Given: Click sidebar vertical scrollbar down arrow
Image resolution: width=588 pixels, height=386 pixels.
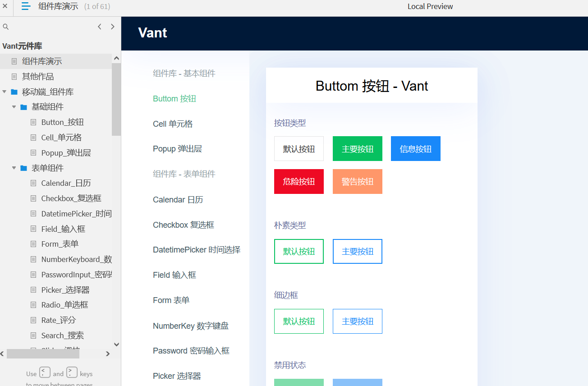Looking at the screenshot, I should pyautogui.click(x=116, y=345).
